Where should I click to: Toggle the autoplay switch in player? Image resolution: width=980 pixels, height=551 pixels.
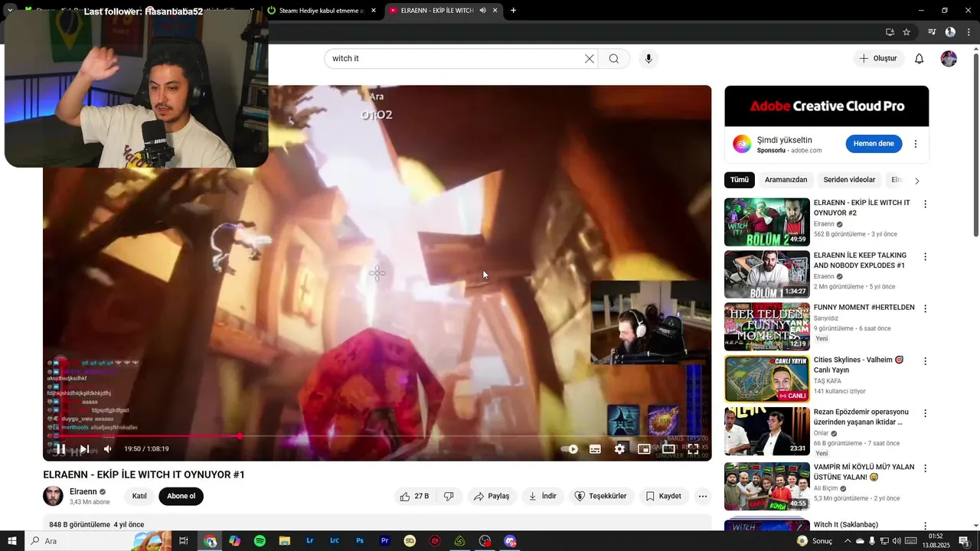[569, 449]
